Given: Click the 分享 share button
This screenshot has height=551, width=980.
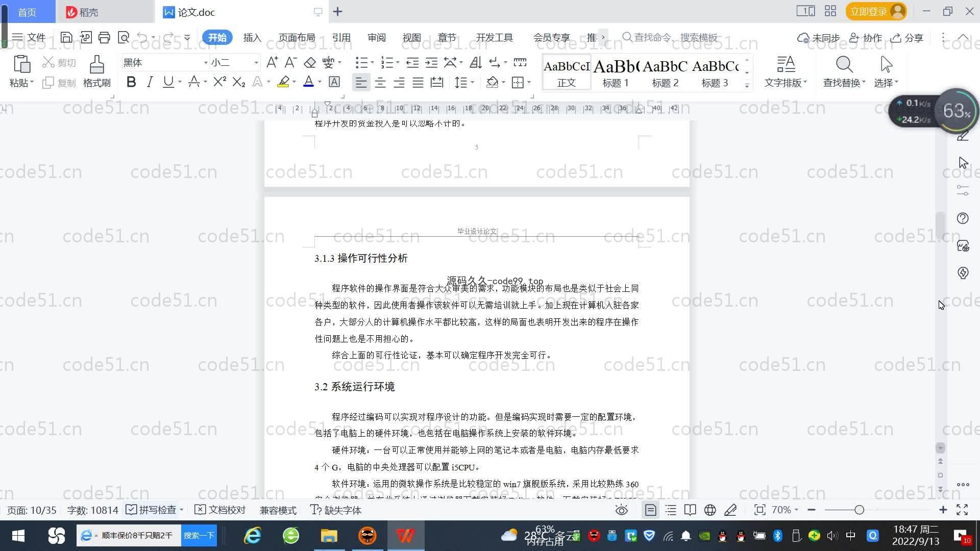Looking at the screenshot, I should coord(907,38).
